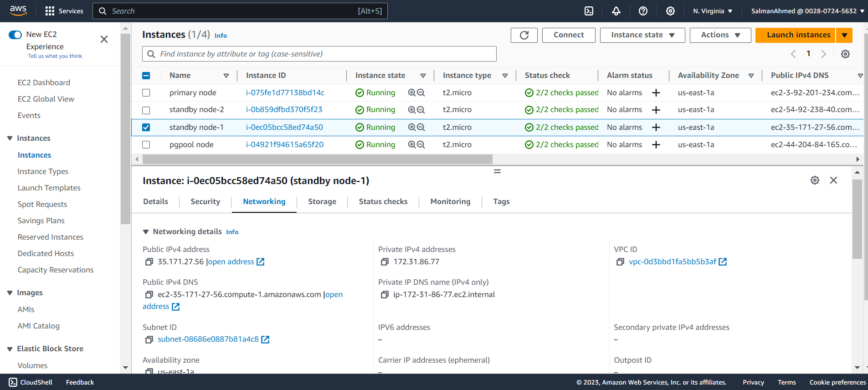868x390 pixels.
Task: Copy the public IPv4 address 35.171.27.56
Action: point(149,262)
